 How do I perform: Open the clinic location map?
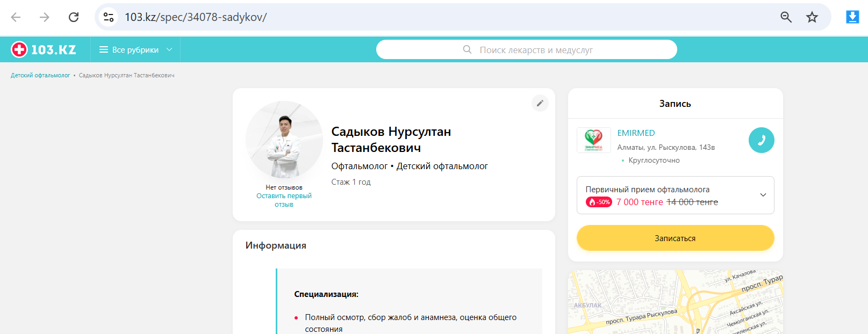(676, 302)
